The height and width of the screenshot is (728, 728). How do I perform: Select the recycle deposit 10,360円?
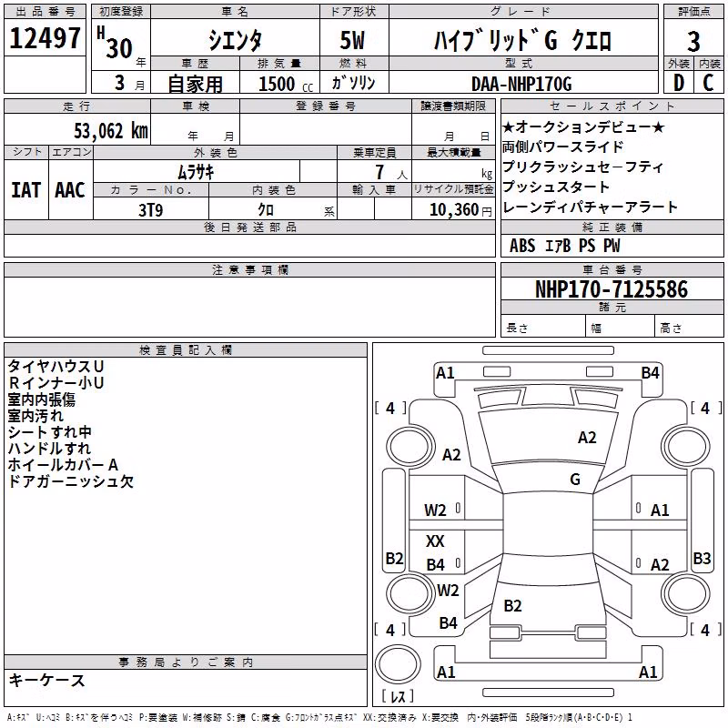460,210
